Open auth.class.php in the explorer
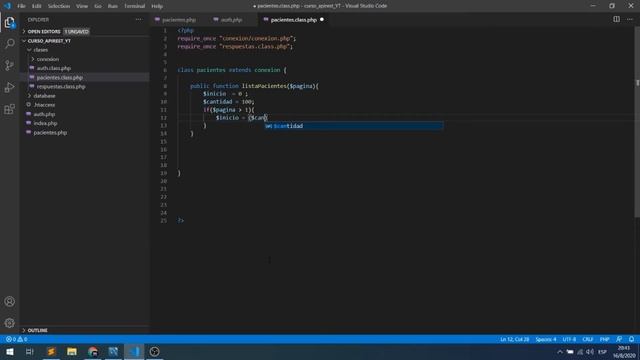 coord(53,68)
